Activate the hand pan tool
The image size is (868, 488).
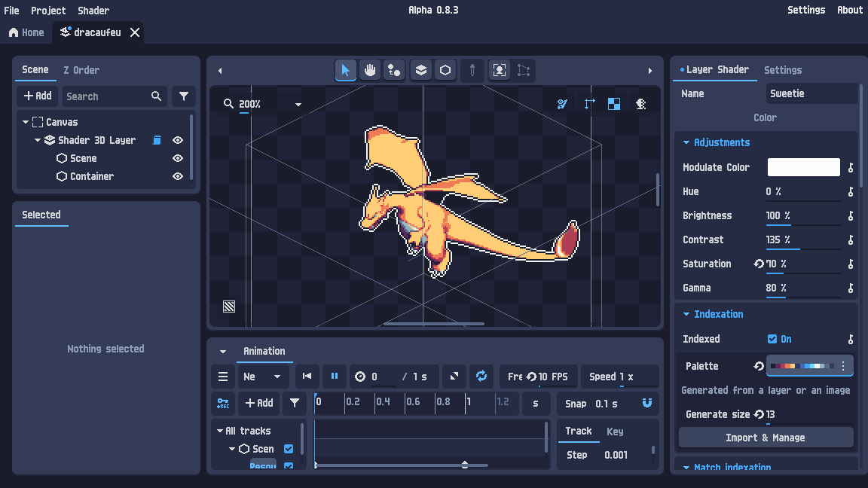point(370,70)
